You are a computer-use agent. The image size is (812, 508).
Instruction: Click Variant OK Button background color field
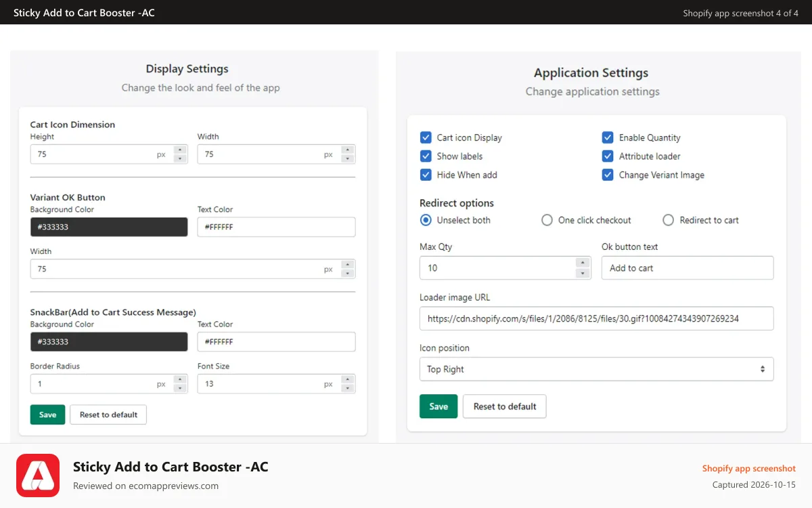pos(109,227)
